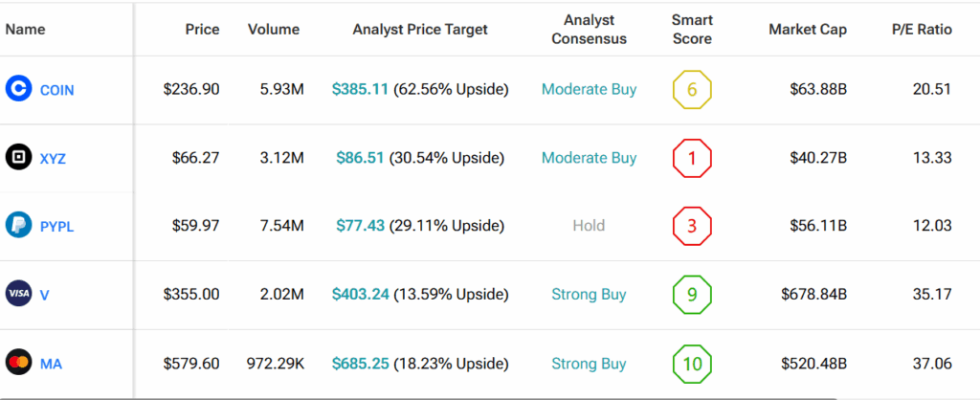Click the PayPal logo icon
Screen dimensions: 980x400
17,226
